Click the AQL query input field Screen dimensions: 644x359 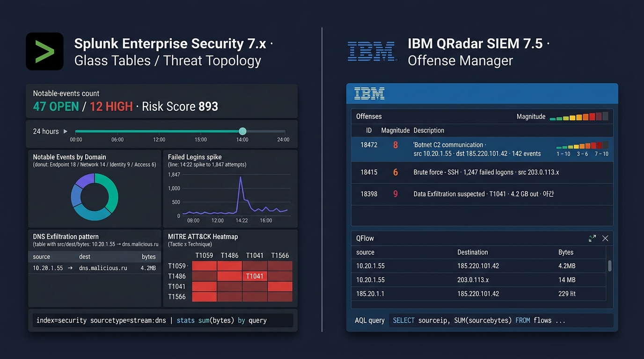click(x=501, y=321)
